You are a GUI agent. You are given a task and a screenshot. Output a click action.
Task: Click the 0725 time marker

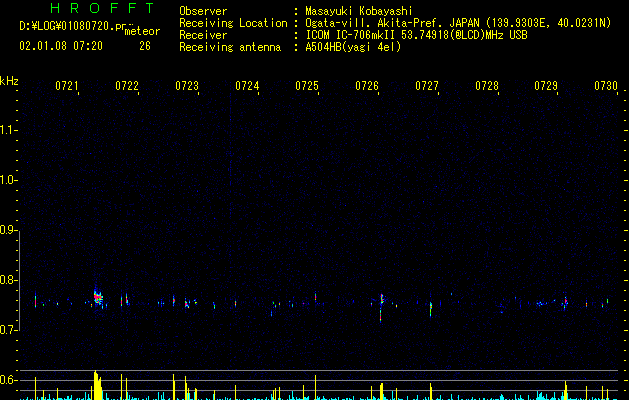(307, 86)
